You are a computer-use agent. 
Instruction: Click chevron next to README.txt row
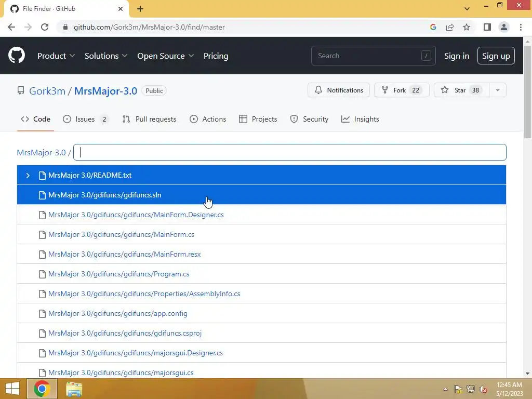28,176
